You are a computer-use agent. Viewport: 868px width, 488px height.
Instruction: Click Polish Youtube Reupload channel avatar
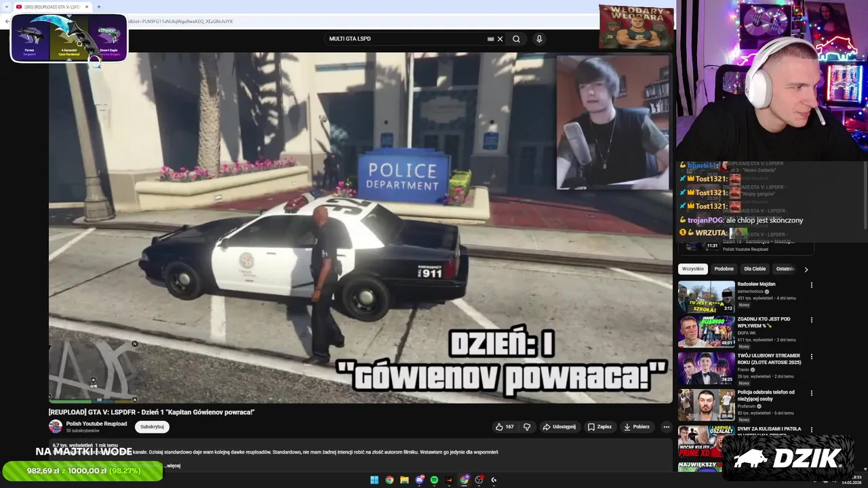click(56, 426)
